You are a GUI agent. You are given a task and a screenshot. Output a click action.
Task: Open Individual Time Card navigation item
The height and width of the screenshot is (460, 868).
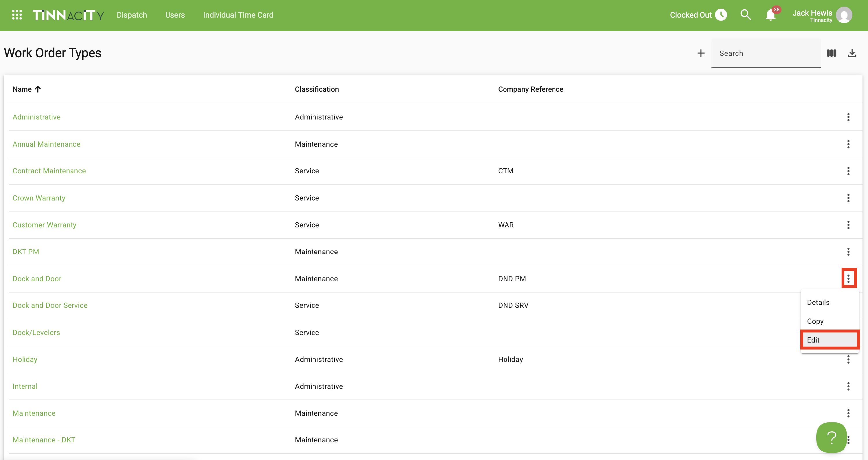click(238, 15)
